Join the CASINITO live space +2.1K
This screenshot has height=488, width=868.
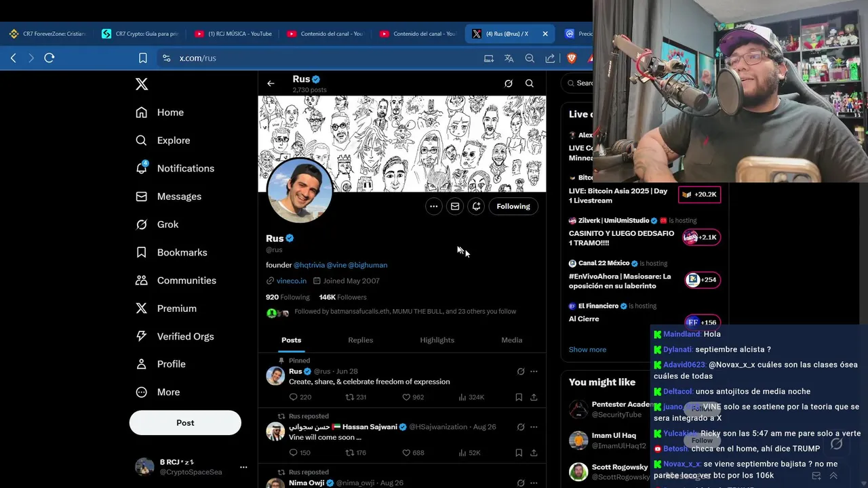(701, 237)
